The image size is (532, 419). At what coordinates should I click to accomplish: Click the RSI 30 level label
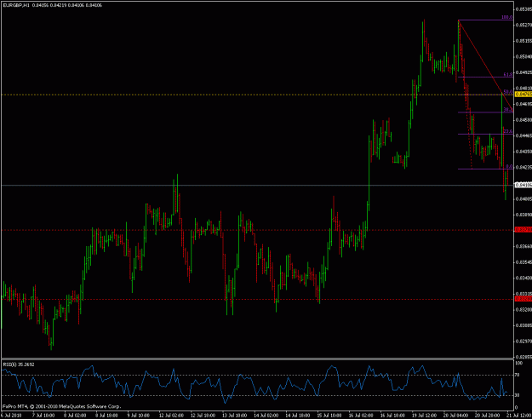tap(517, 395)
